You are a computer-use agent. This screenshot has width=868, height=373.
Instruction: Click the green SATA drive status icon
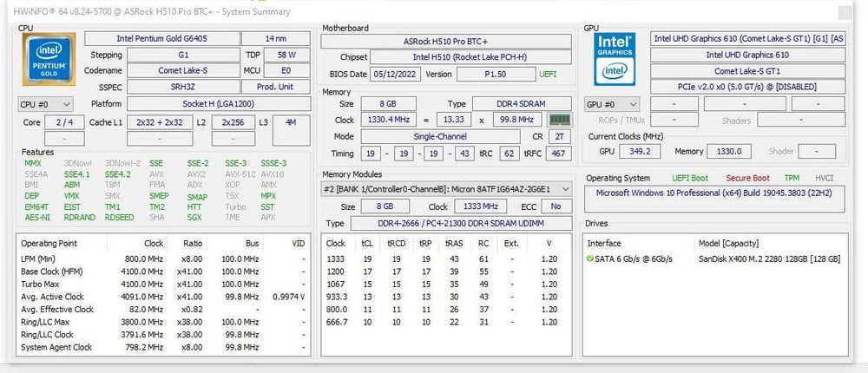pos(590,259)
